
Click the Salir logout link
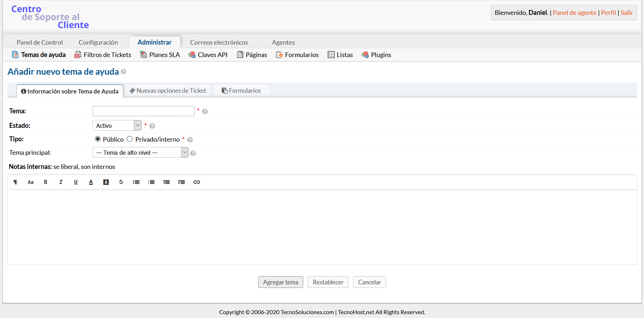[x=626, y=13]
